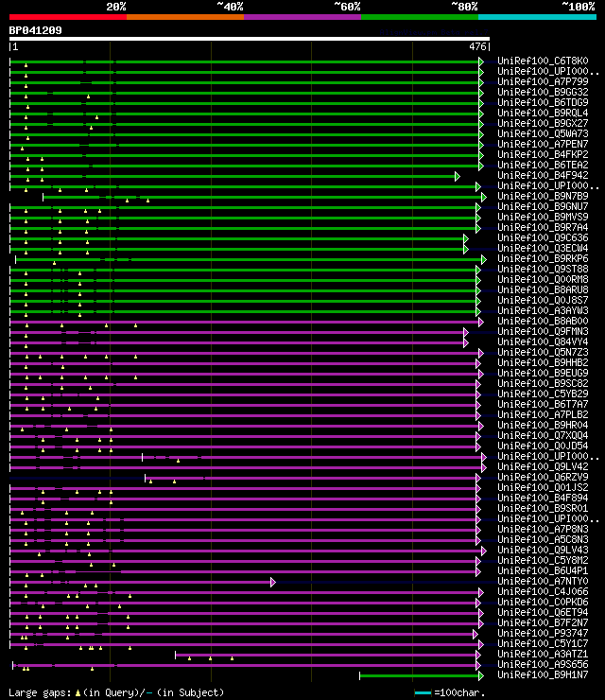Select the UniRef100_B9GNU7 label
The width and height of the screenshot is (605, 700).
click(x=543, y=207)
